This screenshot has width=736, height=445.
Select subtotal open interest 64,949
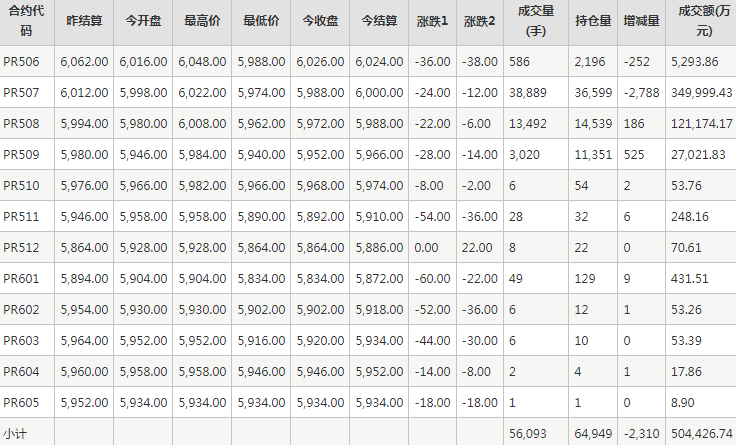(x=593, y=433)
